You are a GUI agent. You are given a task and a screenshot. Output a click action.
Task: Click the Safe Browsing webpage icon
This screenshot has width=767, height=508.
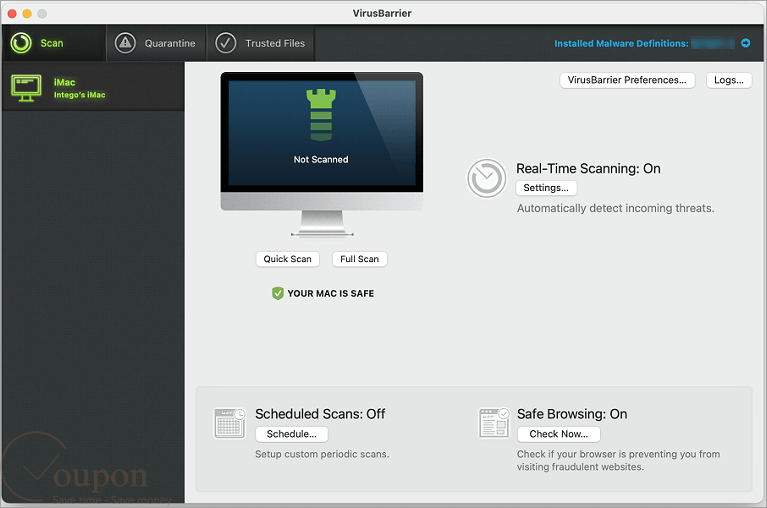pos(494,423)
